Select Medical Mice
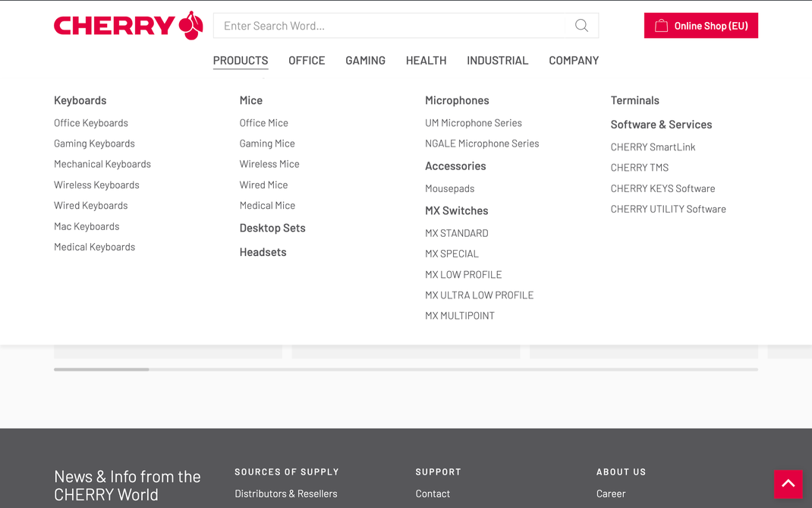 point(267,206)
